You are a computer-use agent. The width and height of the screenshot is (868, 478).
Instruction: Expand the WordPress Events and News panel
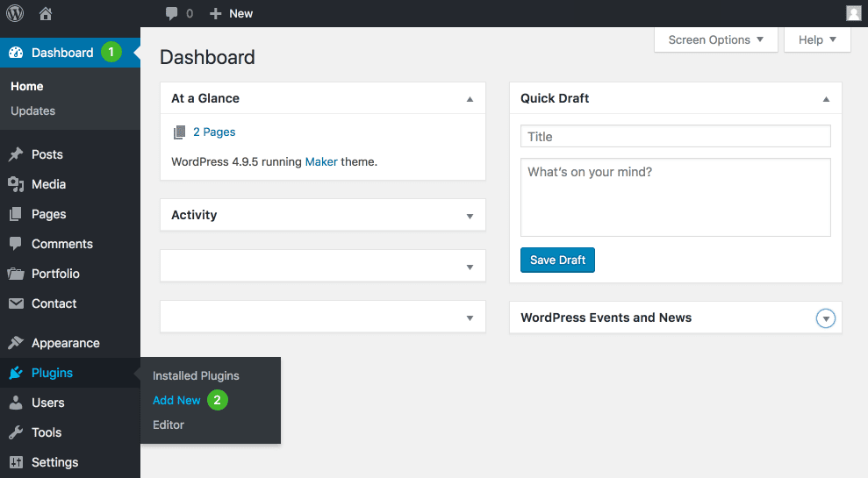(x=825, y=318)
